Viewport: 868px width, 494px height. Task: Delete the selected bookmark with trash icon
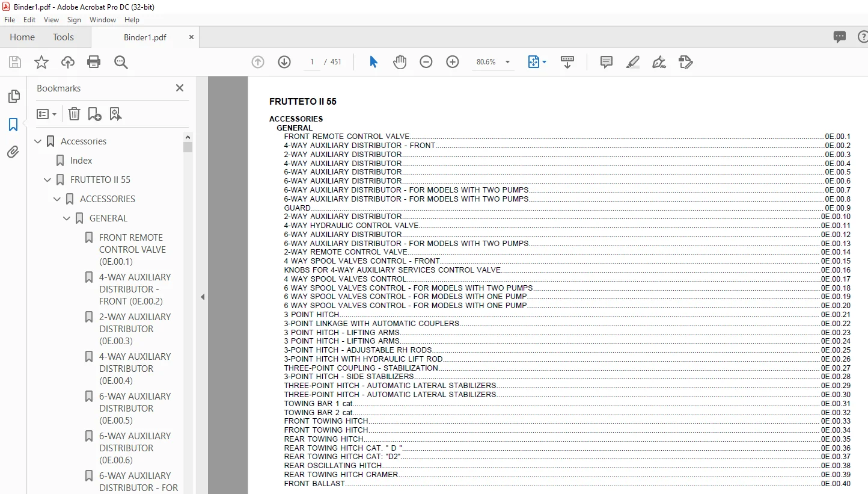click(x=74, y=114)
